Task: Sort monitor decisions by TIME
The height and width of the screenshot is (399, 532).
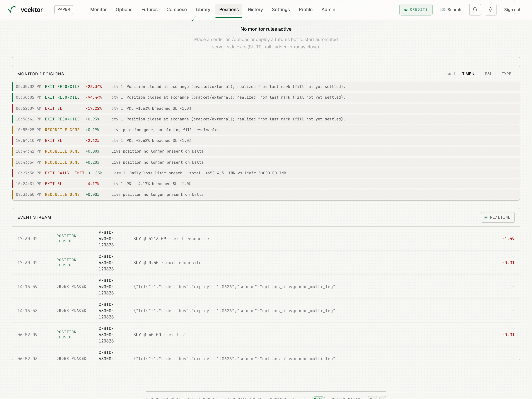Action: click(x=468, y=74)
